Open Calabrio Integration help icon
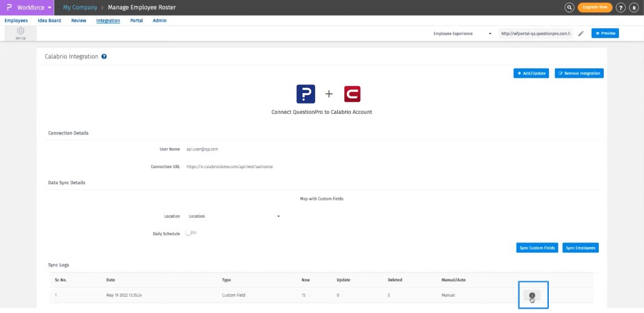This screenshot has width=644, height=313. click(x=104, y=57)
